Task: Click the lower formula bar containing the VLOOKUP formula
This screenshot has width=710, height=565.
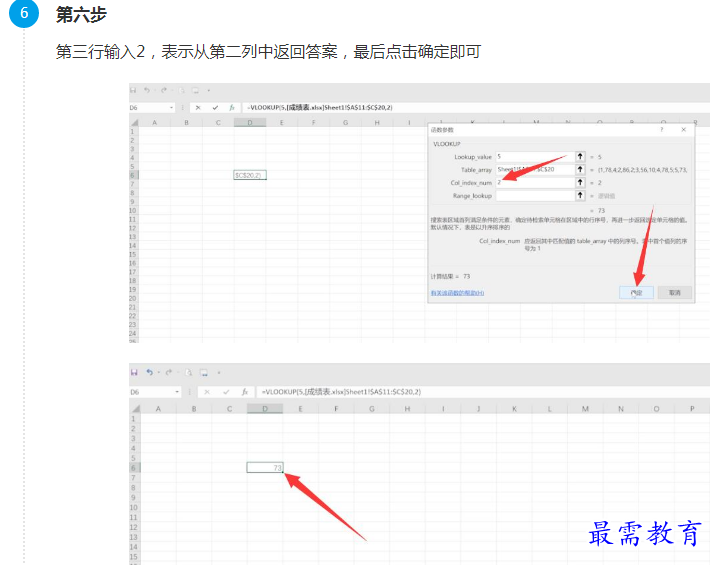Action: (483, 392)
